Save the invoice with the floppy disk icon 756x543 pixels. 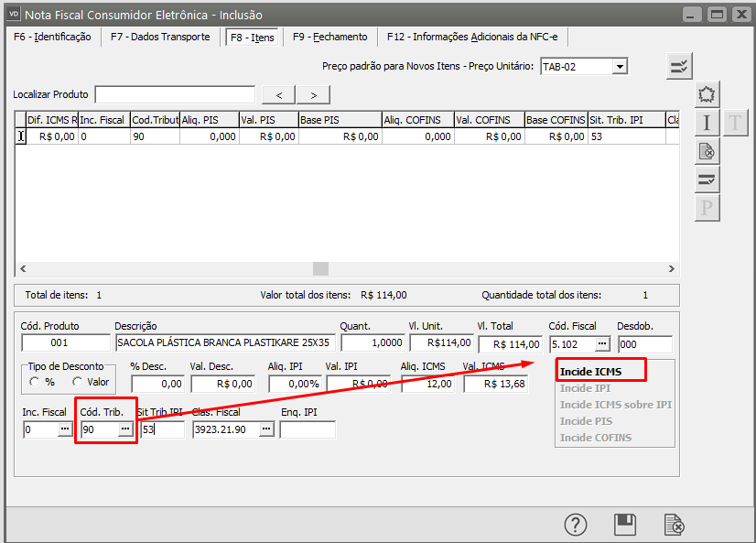(x=625, y=525)
